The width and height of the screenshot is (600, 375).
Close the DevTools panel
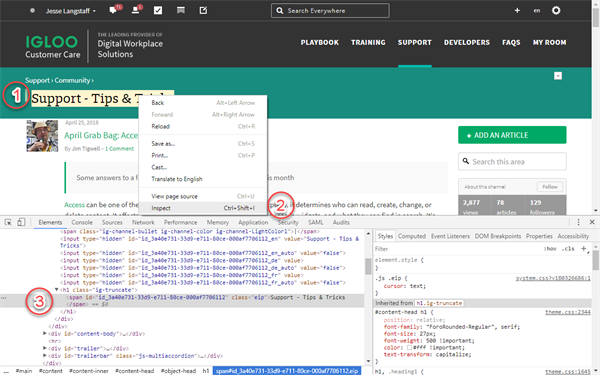tap(592, 222)
